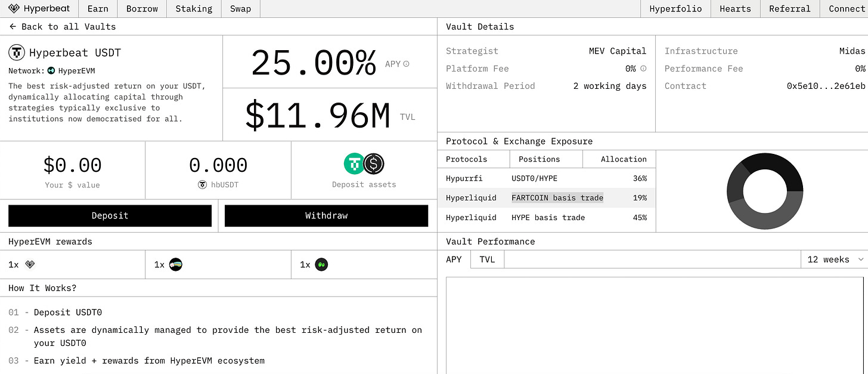Click the Deposit assets label
Viewport: 868px width, 374px height.
coord(364,185)
